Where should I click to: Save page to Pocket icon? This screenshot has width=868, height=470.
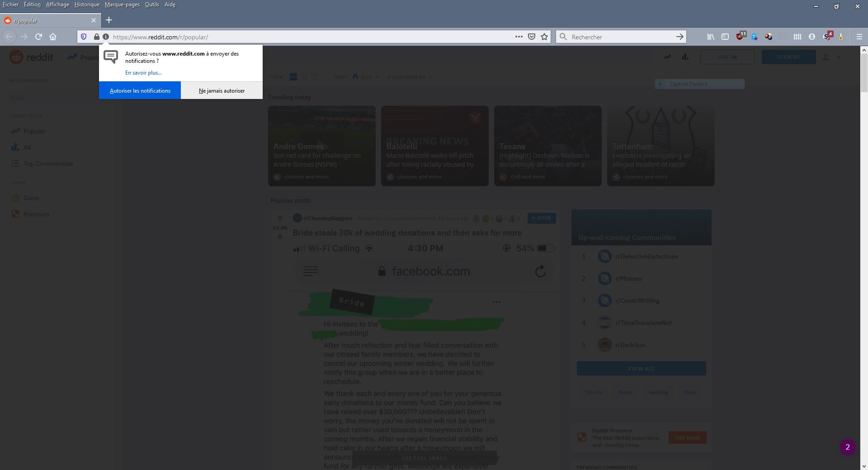(532, 37)
